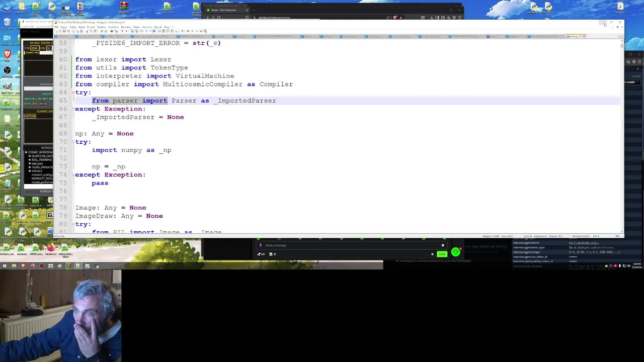Click the Save All toolbar icon
The height and width of the screenshot is (362, 644).
[68, 31]
